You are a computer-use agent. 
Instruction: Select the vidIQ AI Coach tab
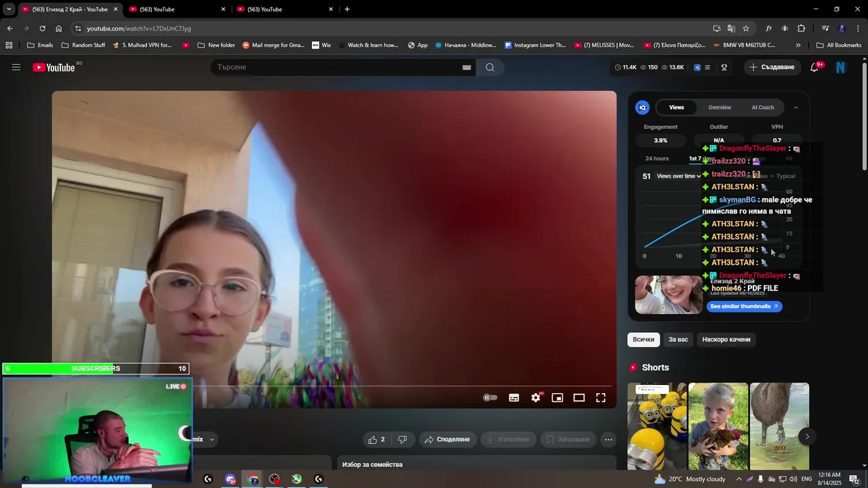pos(762,107)
